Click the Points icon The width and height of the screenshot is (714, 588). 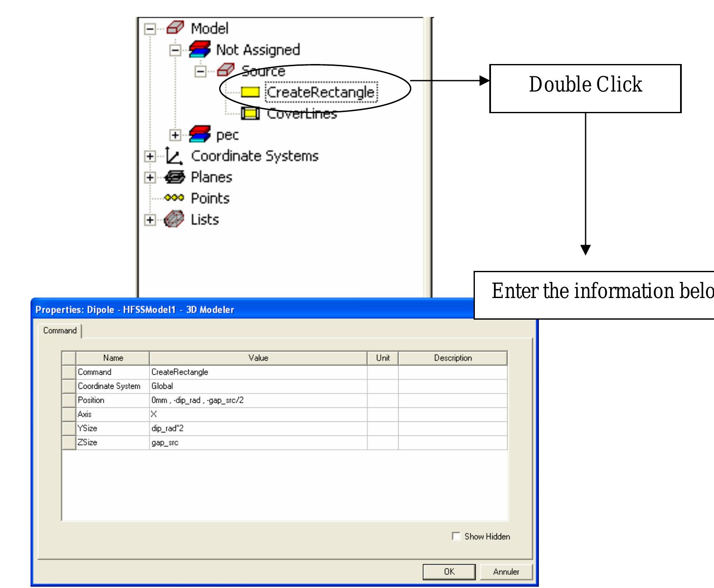(174, 198)
